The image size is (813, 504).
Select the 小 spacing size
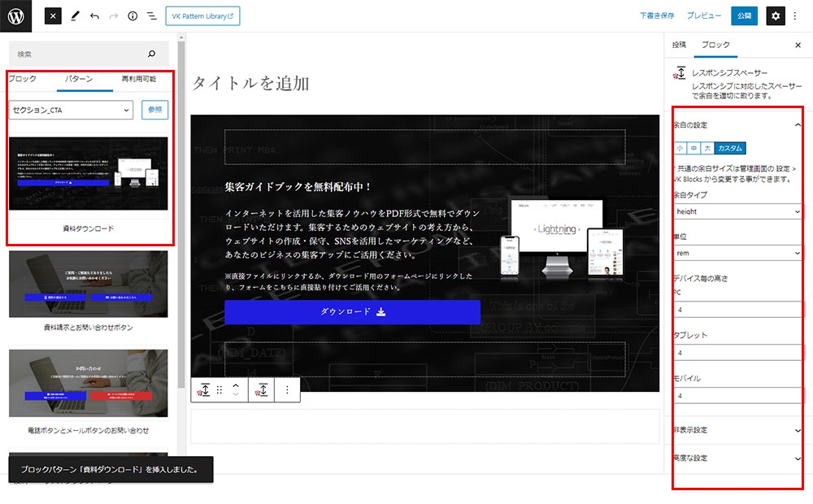(x=680, y=148)
